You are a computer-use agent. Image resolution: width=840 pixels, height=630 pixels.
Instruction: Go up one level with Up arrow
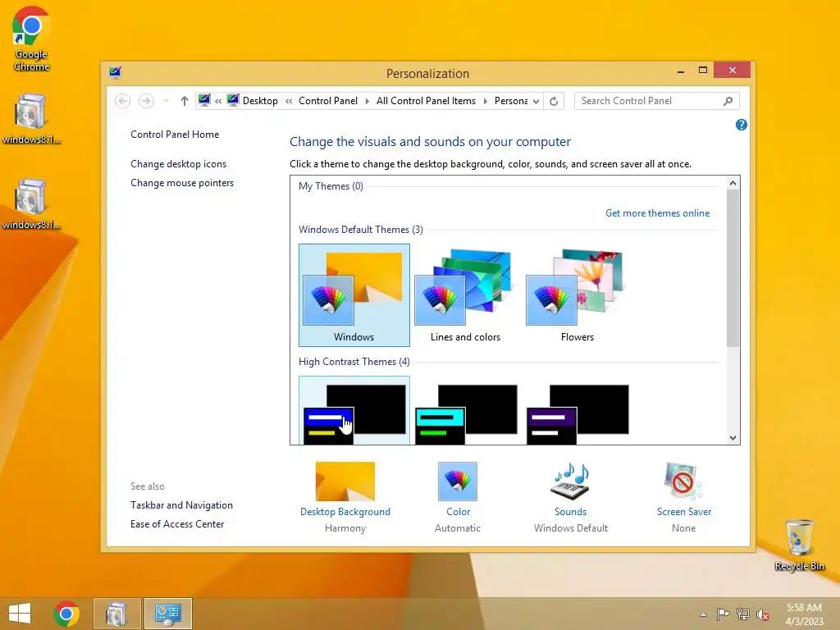185,101
